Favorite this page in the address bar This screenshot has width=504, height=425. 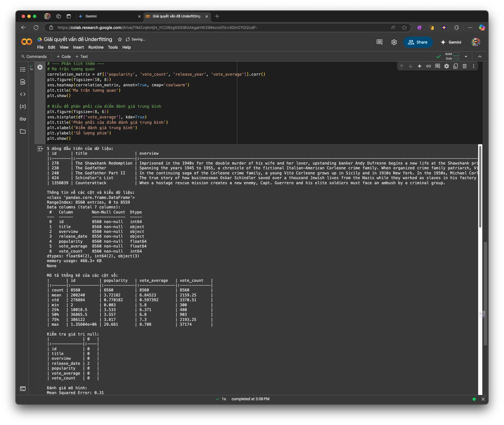[x=404, y=28]
